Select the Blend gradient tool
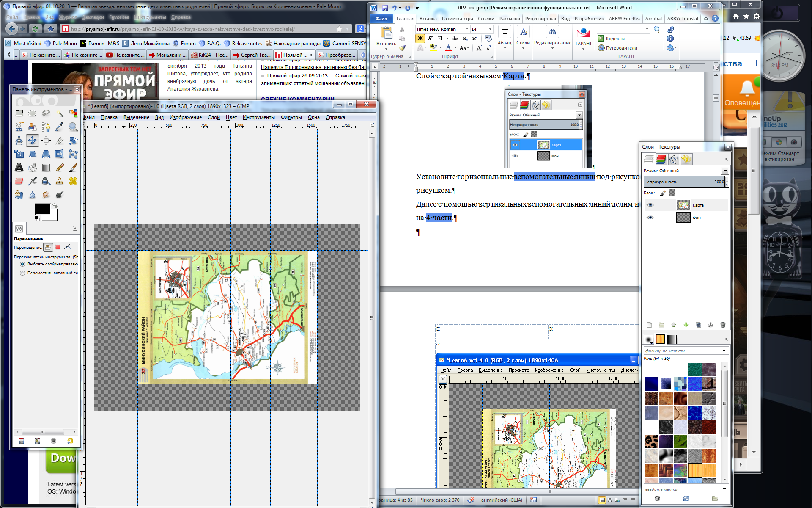Image resolution: width=812 pixels, height=508 pixels. [46, 168]
